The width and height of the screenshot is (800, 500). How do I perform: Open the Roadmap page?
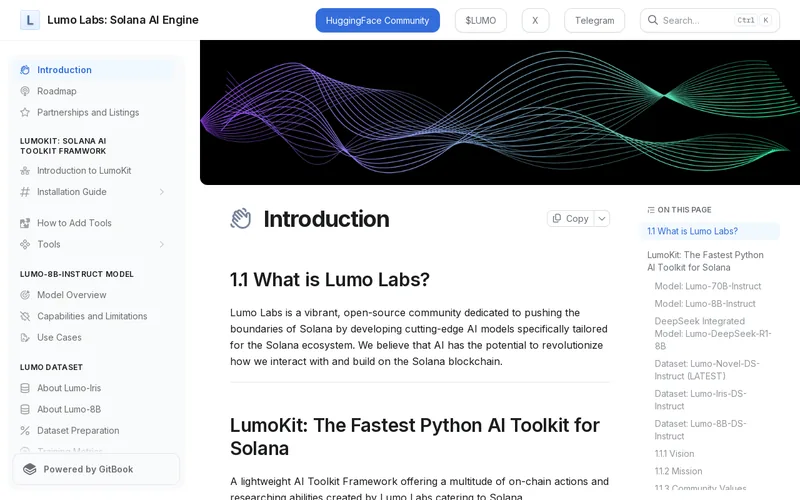pos(94,91)
